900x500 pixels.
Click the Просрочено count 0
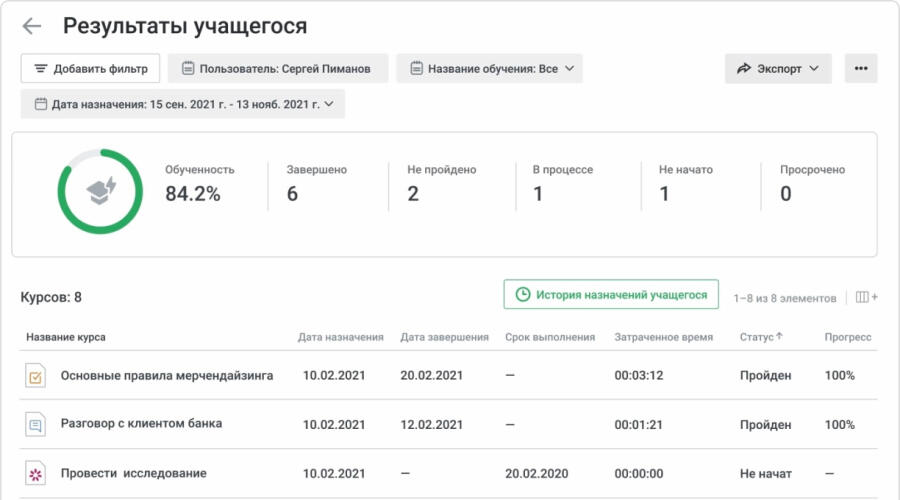click(x=786, y=194)
